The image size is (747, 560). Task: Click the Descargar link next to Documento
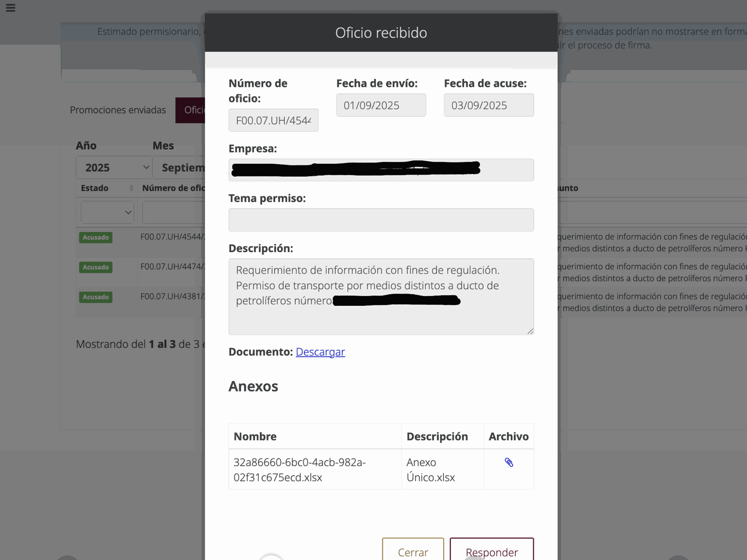[320, 352]
